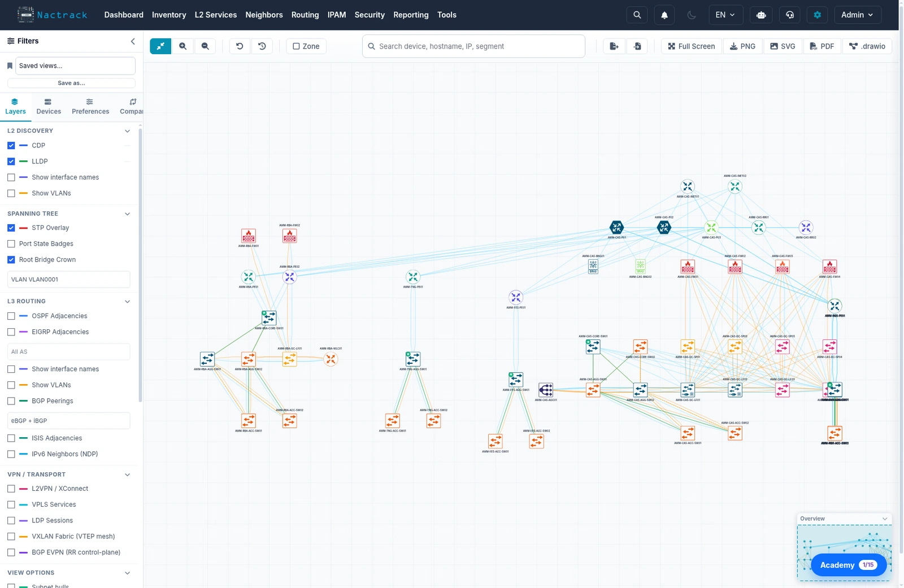Screen dimensions: 904x588
Task: Open the L2 Services menu
Action: (x=216, y=15)
